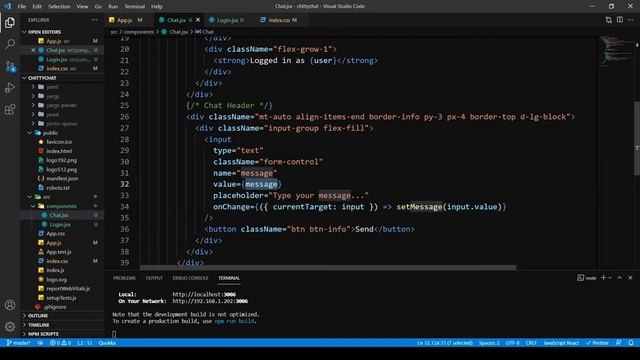Viewport: 640px width, 360px height.
Task: Switch to the App.js editor tab
Action: coord(129,20)
